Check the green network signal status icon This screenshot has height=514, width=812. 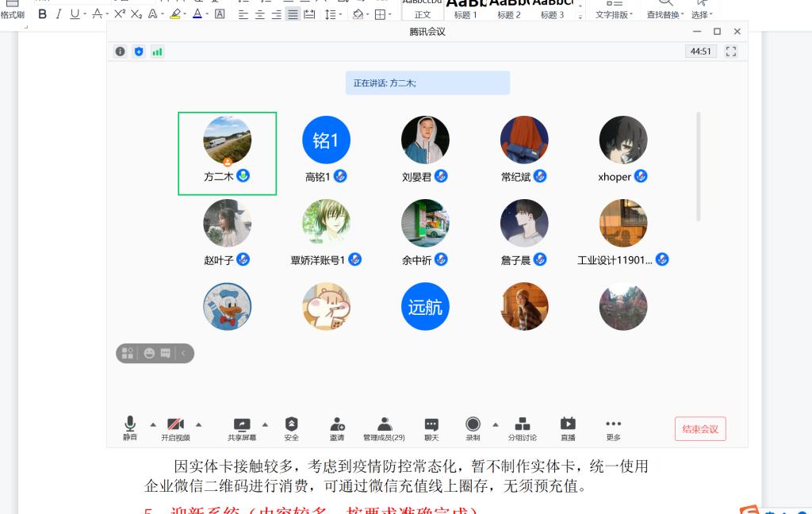(157, 52)
